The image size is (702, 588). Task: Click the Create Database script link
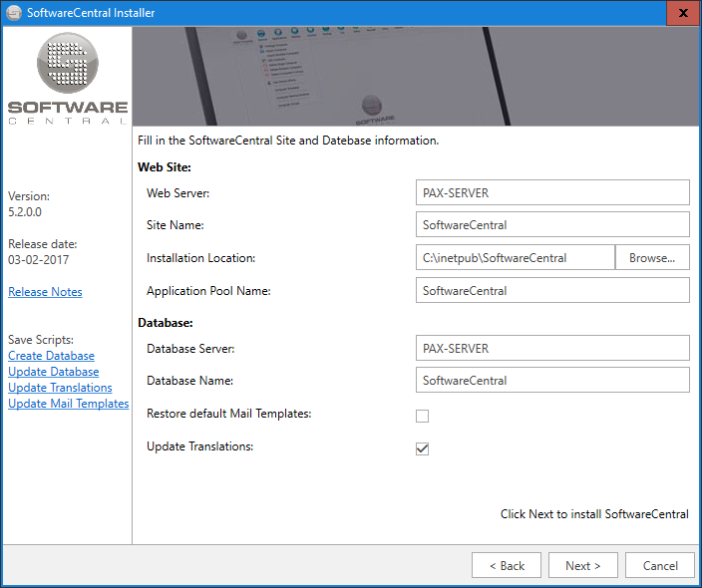click(x=51, y=356)
